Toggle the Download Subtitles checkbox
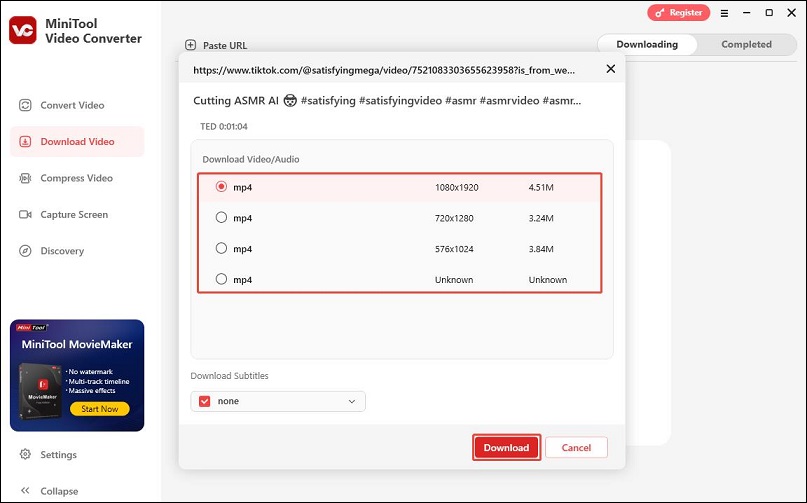807x503 pixels. coord(204,401)
